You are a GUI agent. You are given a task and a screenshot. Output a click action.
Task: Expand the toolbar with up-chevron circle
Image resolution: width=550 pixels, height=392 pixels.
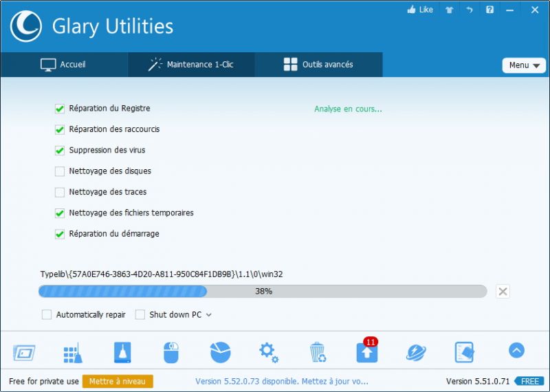(x=516, y=350)
